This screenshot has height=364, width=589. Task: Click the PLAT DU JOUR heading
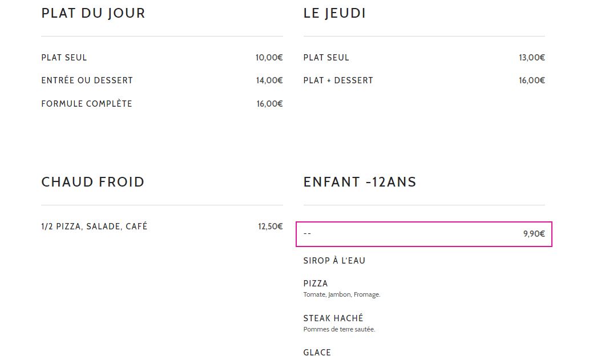[93, 13]
